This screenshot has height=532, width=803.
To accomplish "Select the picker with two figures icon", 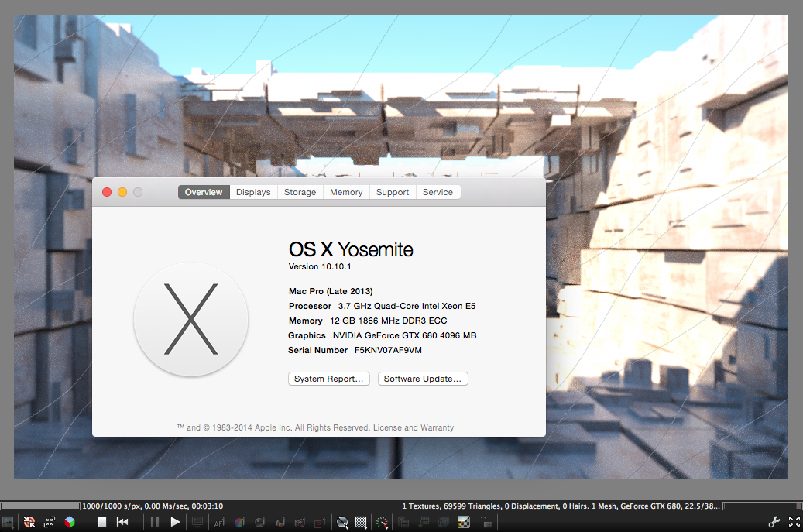I will click(280, 522).
